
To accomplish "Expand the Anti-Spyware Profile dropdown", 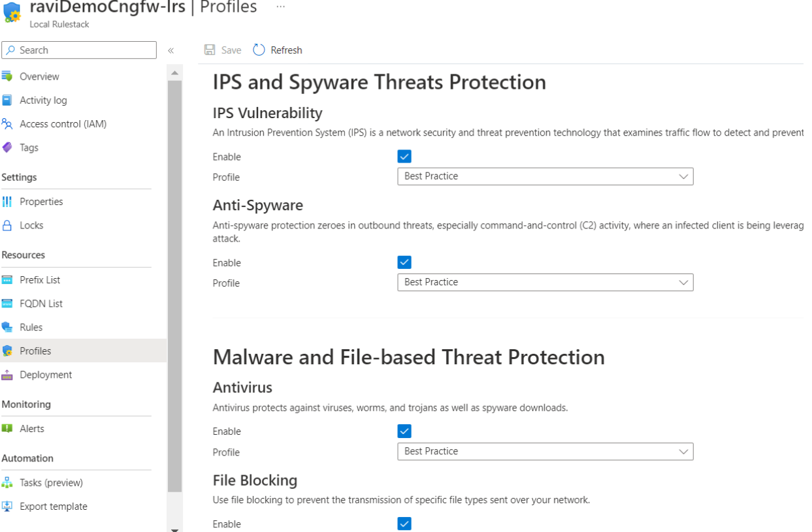I will [x=545, y=282].
